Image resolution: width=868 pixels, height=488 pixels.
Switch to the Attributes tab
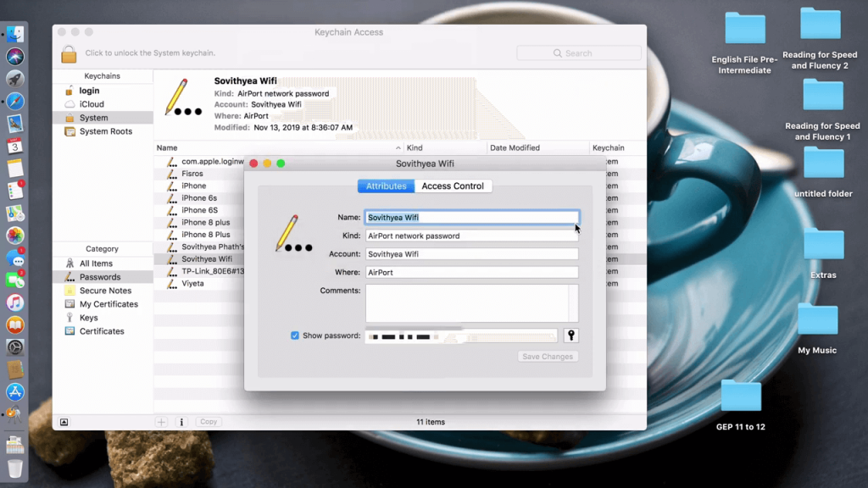(386, 186)
